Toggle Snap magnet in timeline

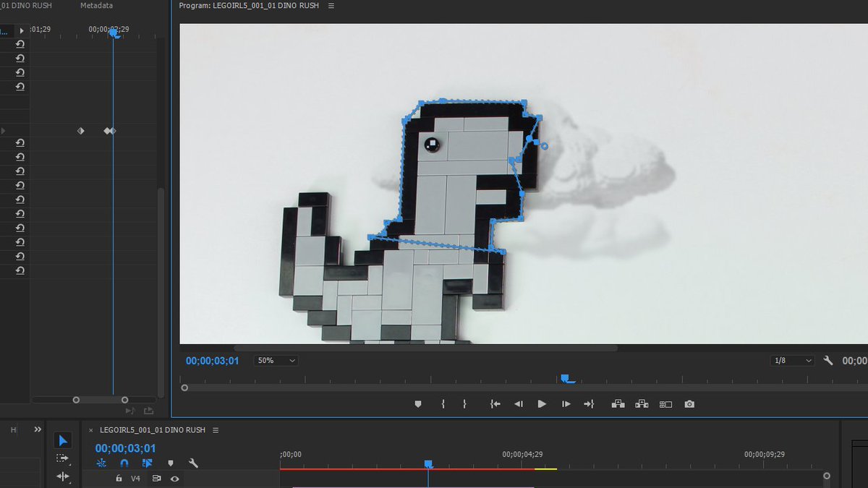click(x=124, y=463)
